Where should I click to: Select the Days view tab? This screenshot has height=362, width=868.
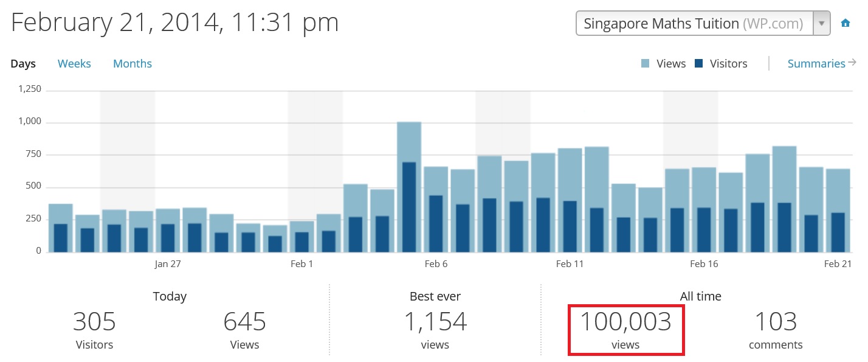point(23,64)
